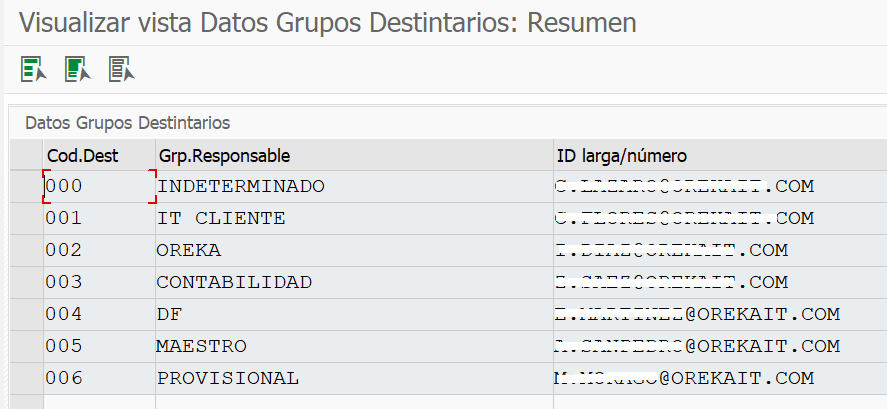Click the PROVISIONAL group cell
The width and height of the screenshot is (887, 409).
tap(354, 378)
